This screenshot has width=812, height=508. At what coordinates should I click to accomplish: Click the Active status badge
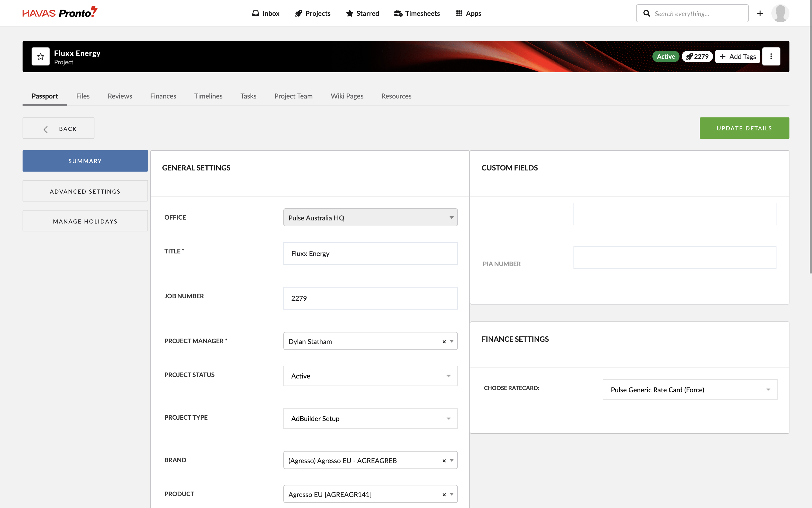point(666,56)
